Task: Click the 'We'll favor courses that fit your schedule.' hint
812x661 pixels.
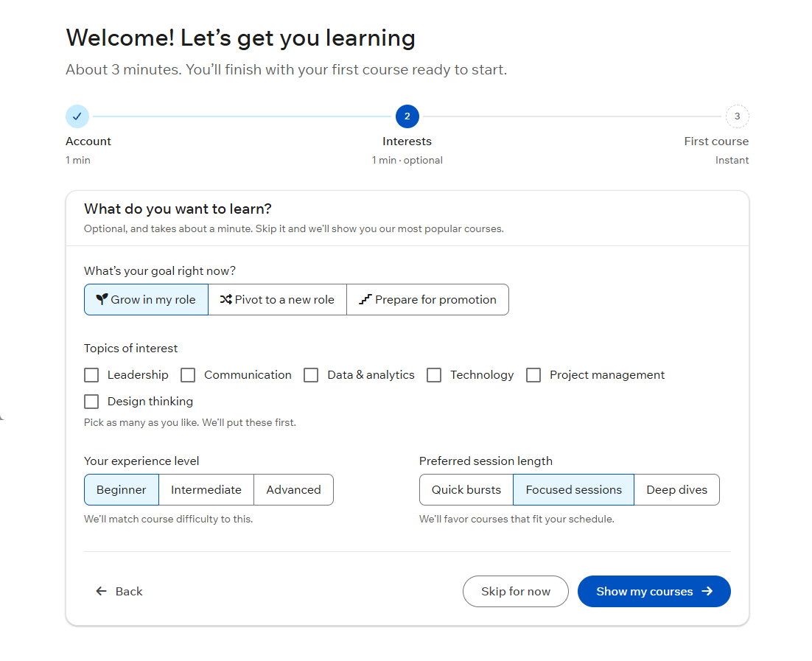Action: pyautogui.click(x=517, y=519)
